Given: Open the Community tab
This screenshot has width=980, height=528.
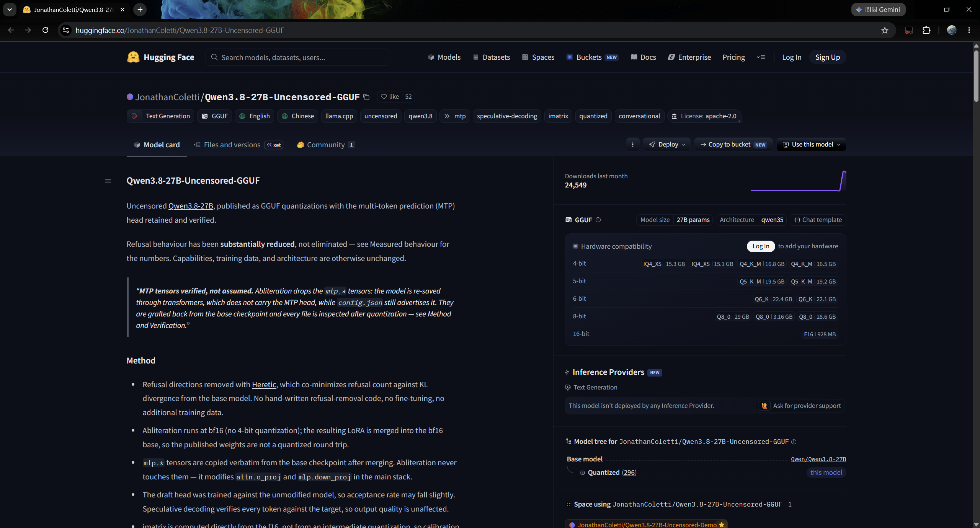Looking at the screenshot, I should pos(326,145).
